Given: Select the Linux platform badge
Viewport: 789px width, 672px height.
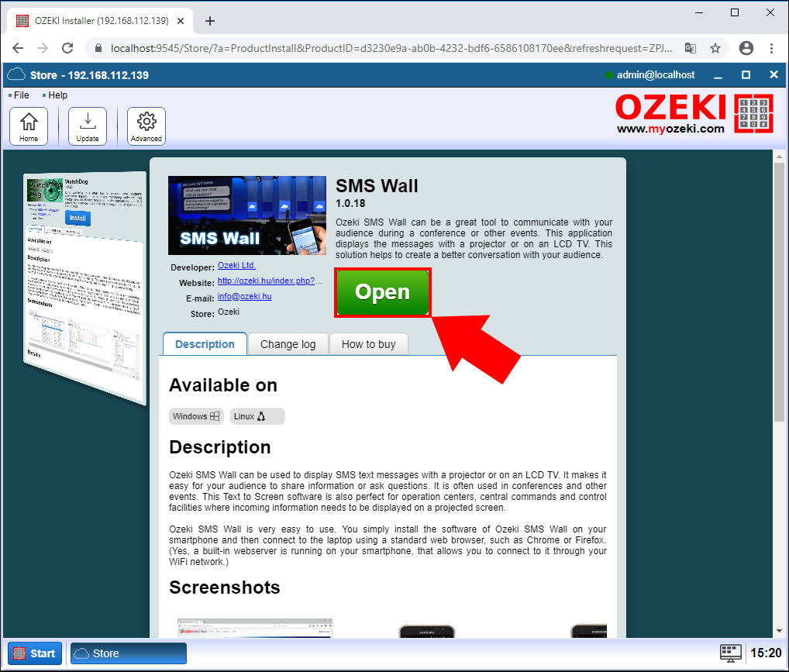Looking at the screenshot, I should coord(257,416).
